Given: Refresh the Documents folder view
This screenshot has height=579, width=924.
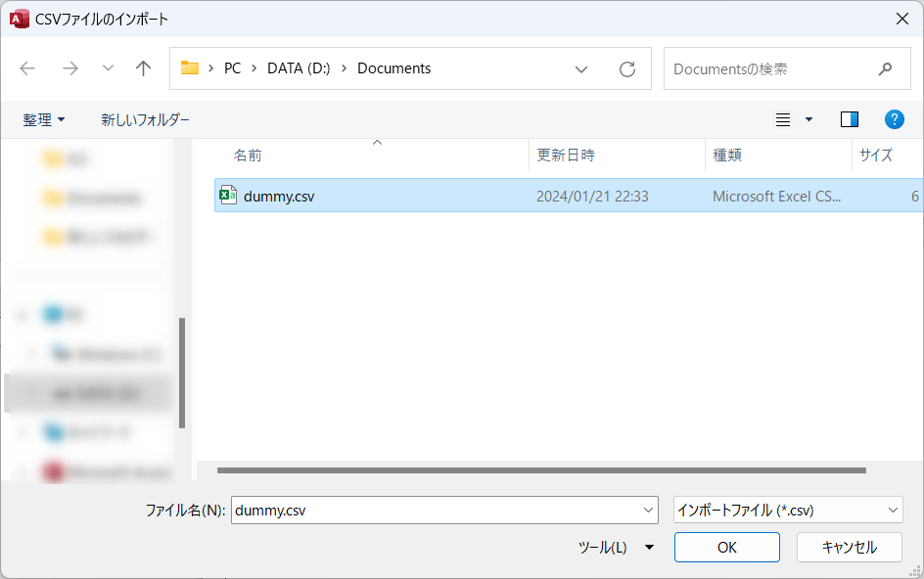Looking at the screenshot, I should pyautogui.click(x=627, y=67).
